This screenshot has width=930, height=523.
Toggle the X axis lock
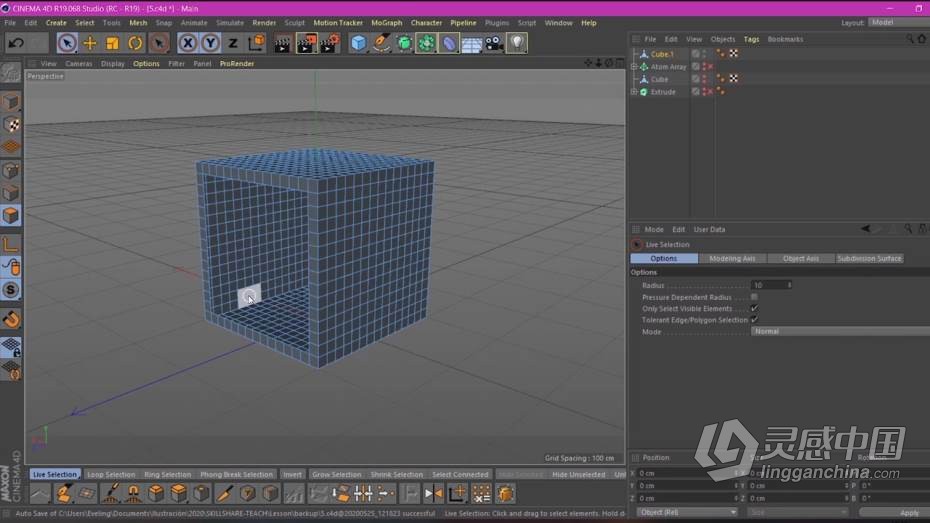[187, 43]
